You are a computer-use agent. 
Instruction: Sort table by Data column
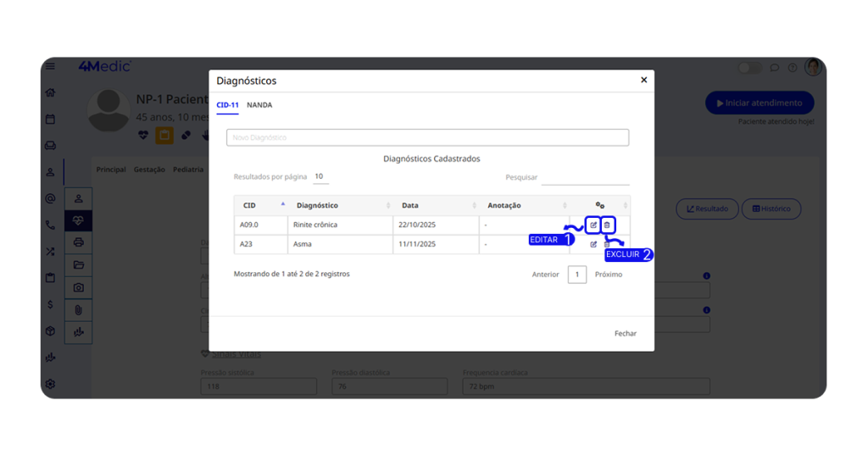[x=432, y=205]
